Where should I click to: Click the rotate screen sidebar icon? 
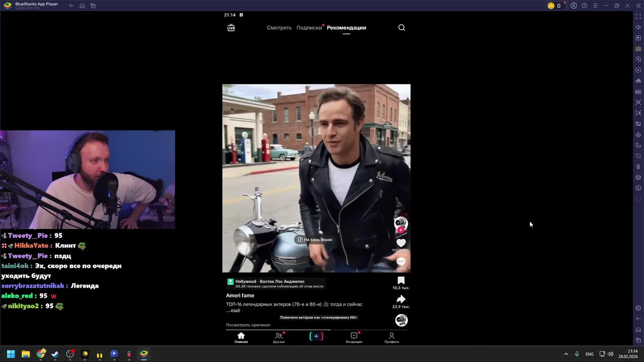click(x=638, y=145)
